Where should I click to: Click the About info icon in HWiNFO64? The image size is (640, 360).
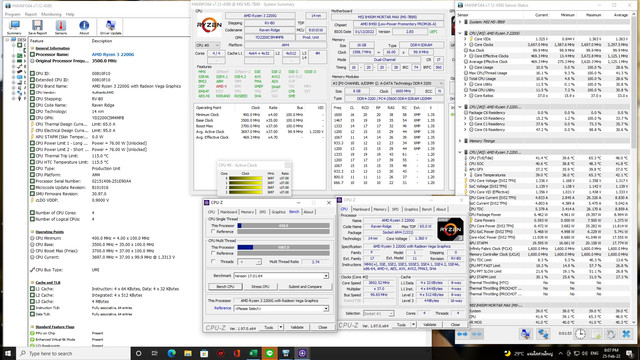pos(84,27)
